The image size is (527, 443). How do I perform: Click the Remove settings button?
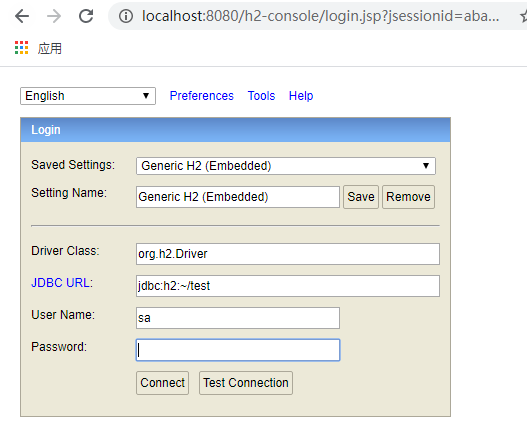click(408, 197)
